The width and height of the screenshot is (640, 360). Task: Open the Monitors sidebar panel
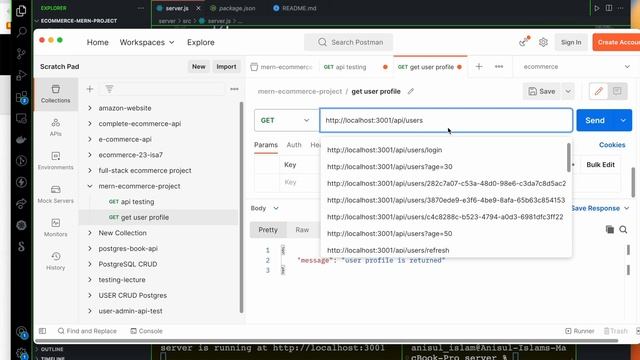coord(56,228)
